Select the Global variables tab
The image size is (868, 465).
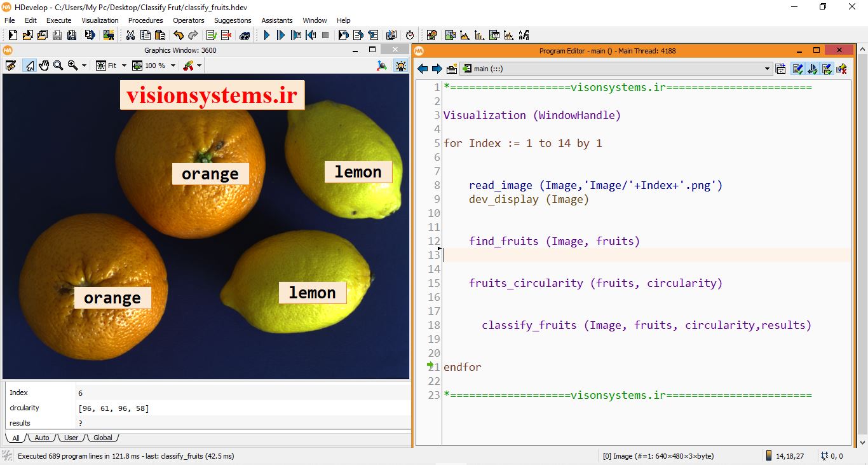click(102, 438)
